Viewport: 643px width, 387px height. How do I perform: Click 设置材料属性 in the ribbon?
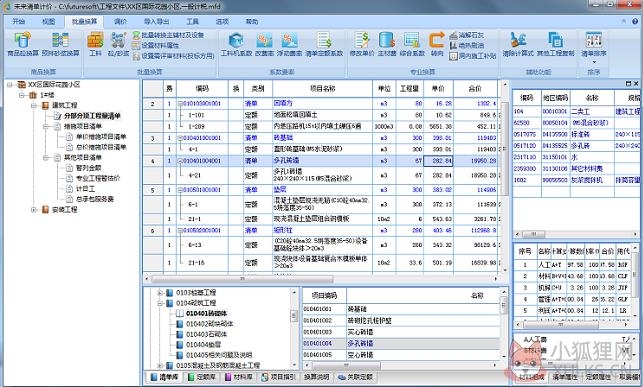pos(156,46)
